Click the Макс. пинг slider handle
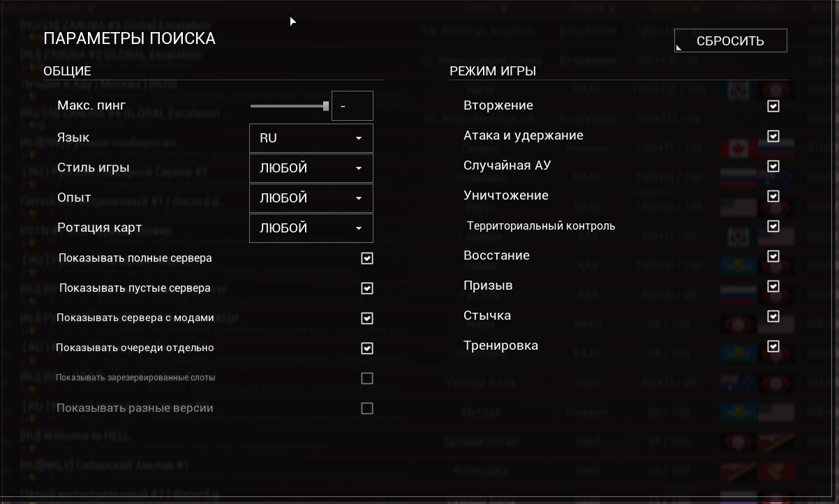 326,106
